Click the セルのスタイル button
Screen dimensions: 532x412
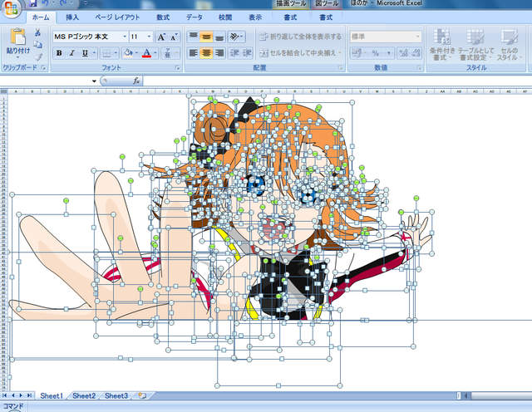click(x=508, y=44)
